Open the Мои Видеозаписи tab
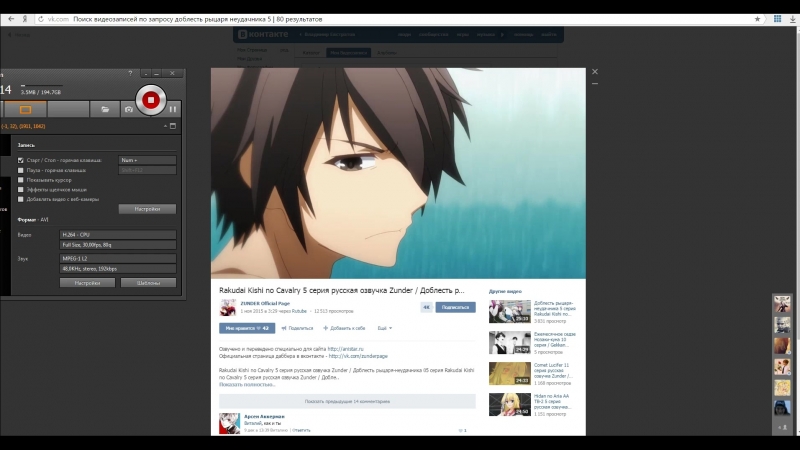Image resolution: width=800 pixels, height=450 pixels. [348, 53]
